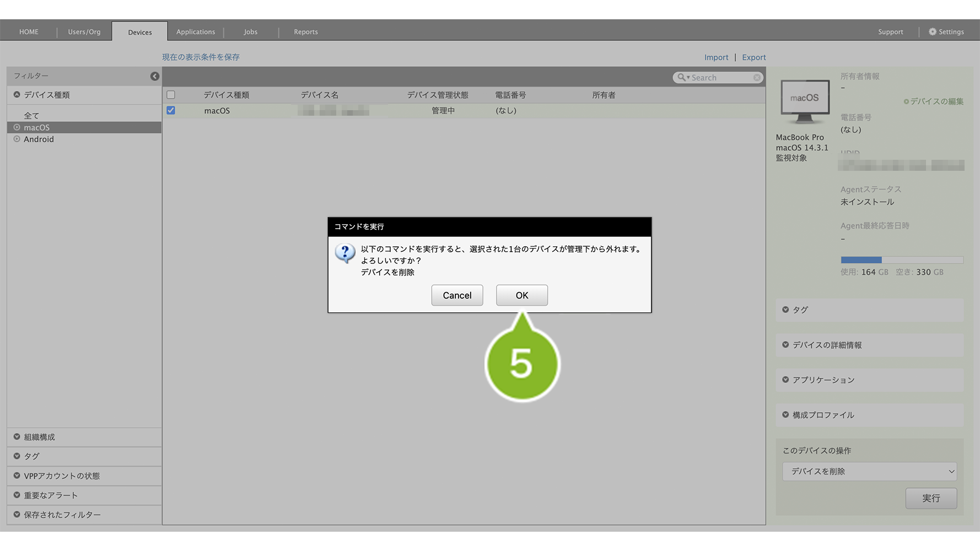The image size is (980, 551).
Task: Click the question mark dialog icon
Action: (345, 253)
